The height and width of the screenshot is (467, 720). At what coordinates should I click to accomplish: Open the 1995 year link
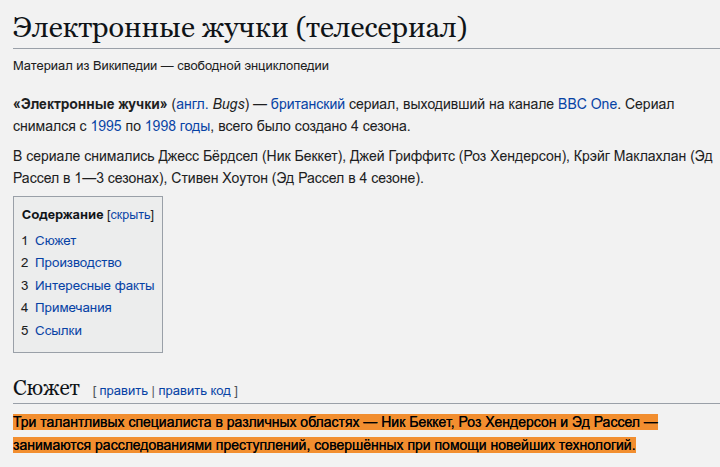coord(106,126)
